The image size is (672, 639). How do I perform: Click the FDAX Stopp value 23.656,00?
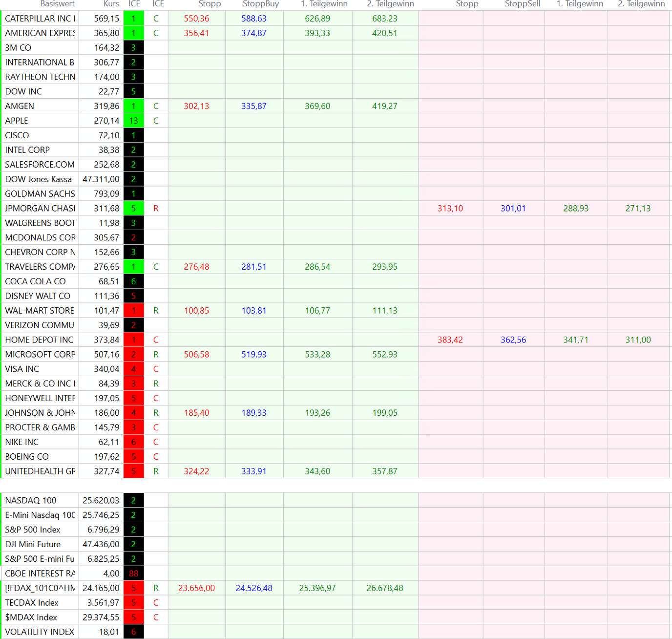click(x=196, y=588)
